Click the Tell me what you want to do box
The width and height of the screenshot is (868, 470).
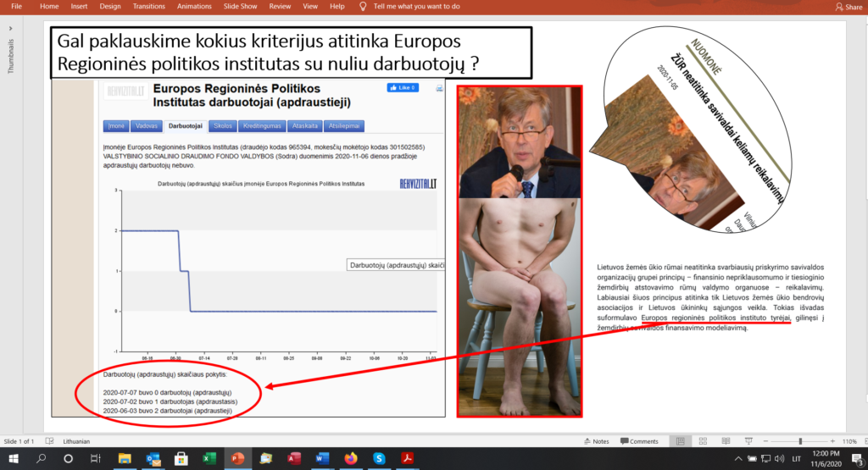click(416, 6)
